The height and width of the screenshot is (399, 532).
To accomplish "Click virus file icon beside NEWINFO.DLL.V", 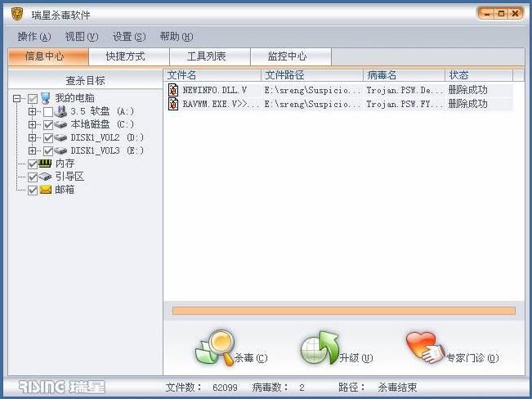I will [x=173, y=90].
